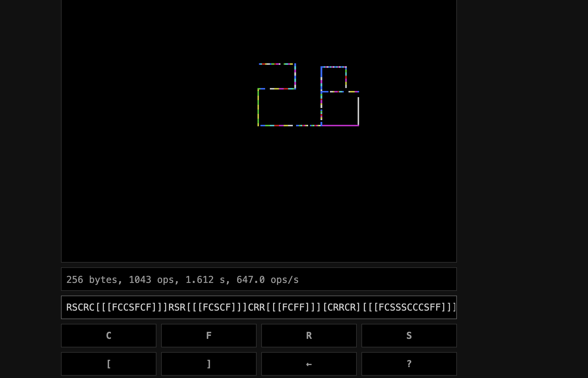
Task: Click the colorful fractal drawing
Action: click(x=308, y=94)
